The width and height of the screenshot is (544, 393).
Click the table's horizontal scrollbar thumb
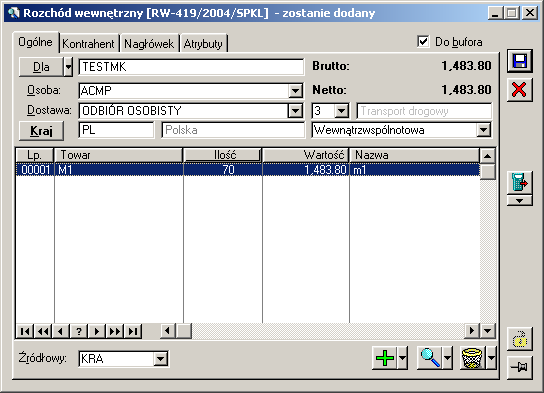click(184, 331)
